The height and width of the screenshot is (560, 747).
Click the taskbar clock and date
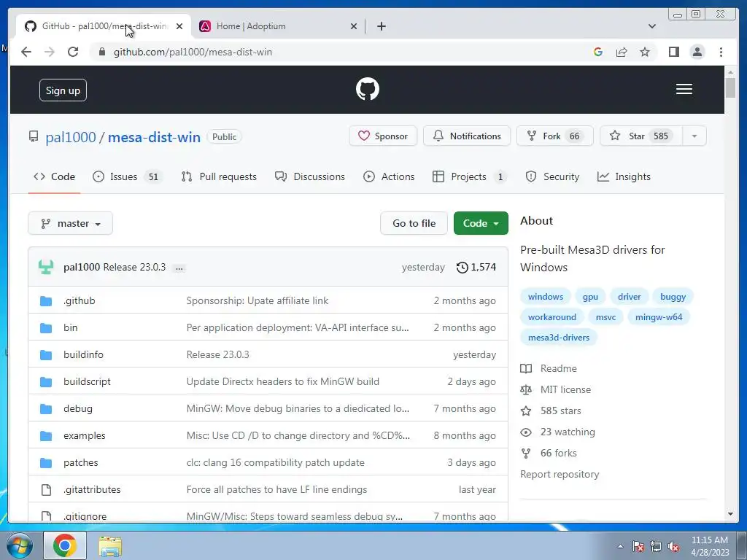click(709, 546)
